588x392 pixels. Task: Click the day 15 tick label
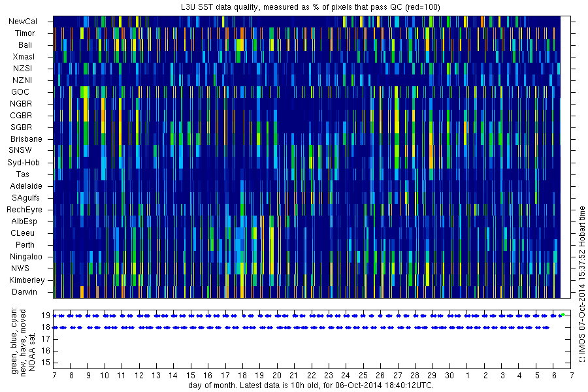191,376
